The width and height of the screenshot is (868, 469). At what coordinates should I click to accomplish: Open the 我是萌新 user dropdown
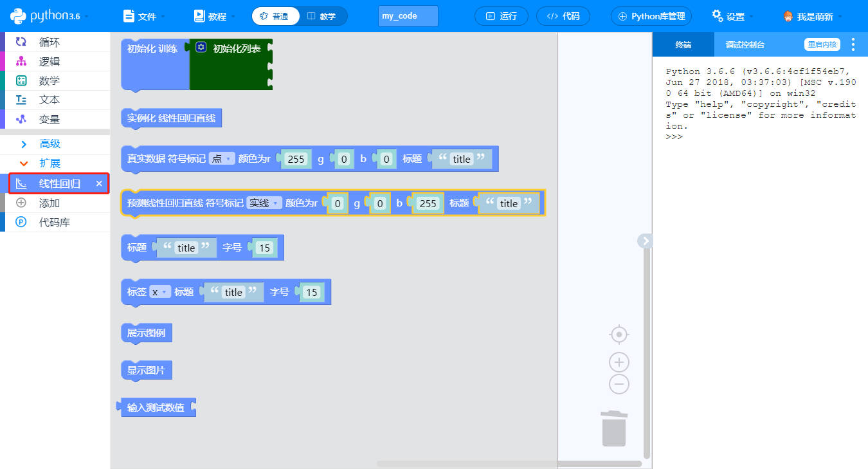[813, 16]
